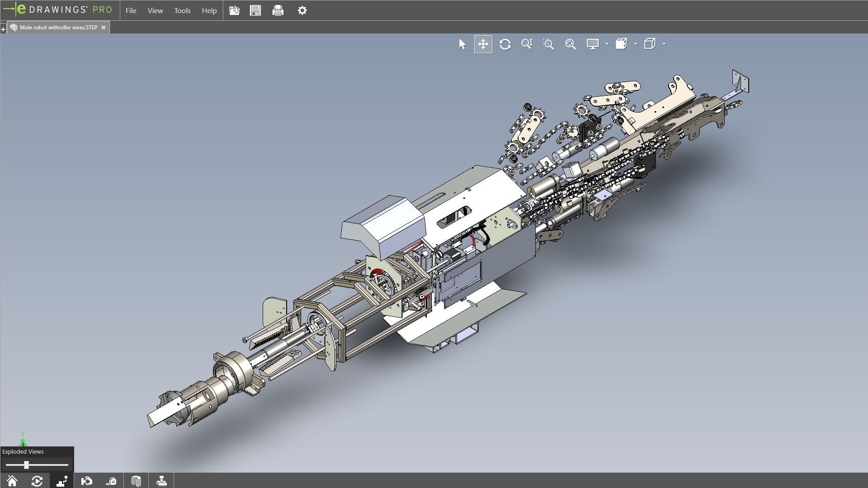868x488 pixels.
Task: Open the display style dropdown arrow
Action: (607, 44)
